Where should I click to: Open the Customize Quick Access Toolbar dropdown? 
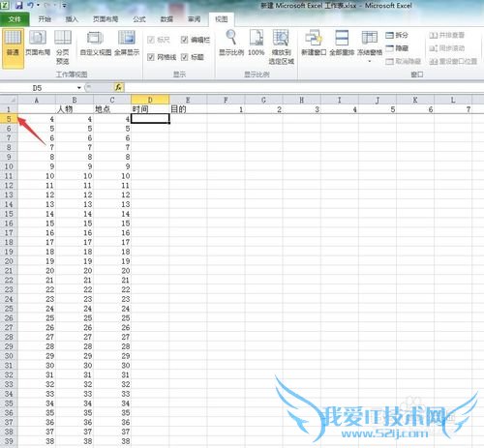[64, 5]
